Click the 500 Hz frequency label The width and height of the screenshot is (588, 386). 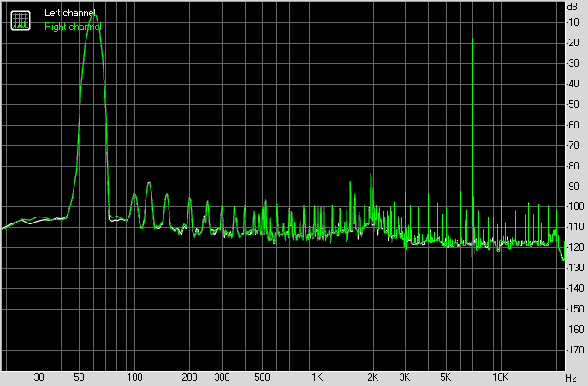point(262,377)
